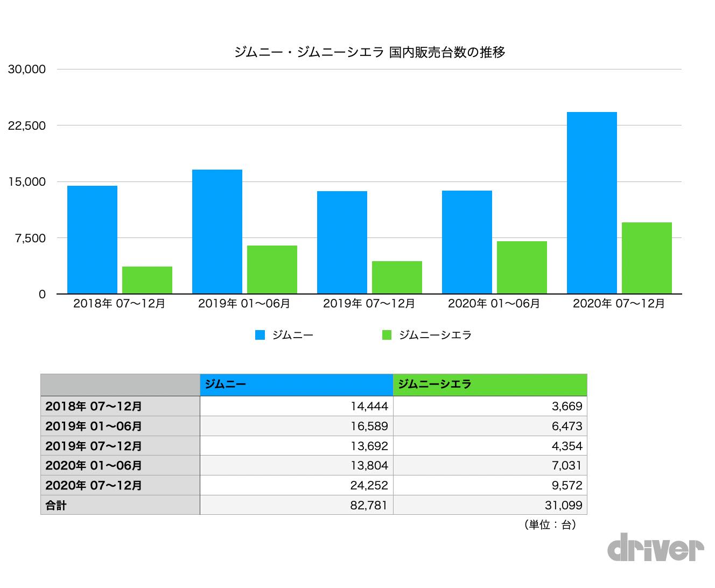
Task: Click the ジムニーシエラ total cell 31,099
Action: [490, 505]
